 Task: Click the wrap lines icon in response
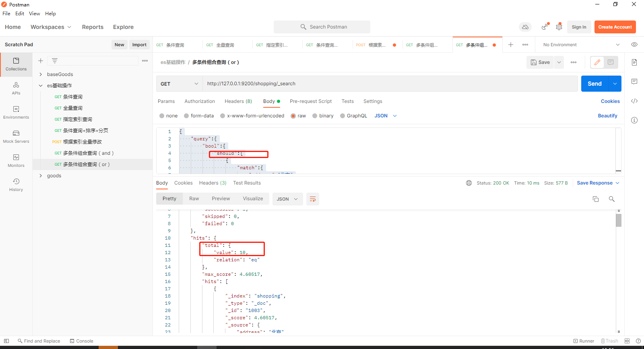(313, 199)
